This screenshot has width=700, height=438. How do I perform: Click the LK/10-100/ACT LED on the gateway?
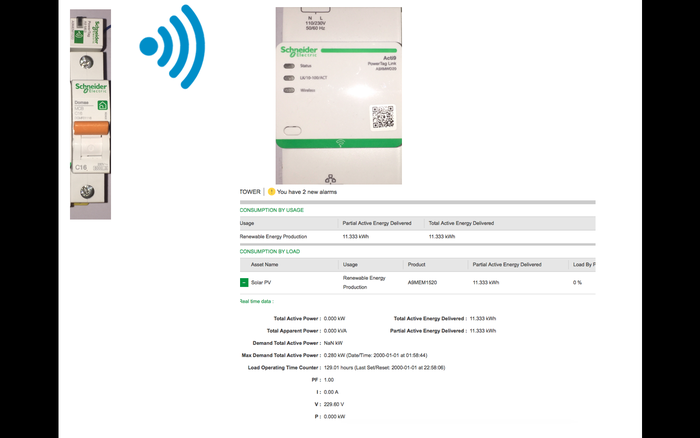pos(289,78)
